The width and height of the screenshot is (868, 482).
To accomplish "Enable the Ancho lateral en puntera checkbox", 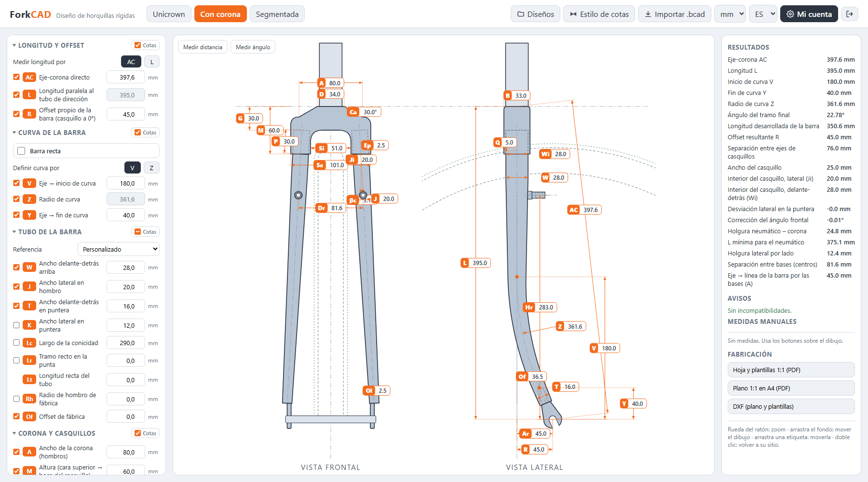I will [16, 325].
